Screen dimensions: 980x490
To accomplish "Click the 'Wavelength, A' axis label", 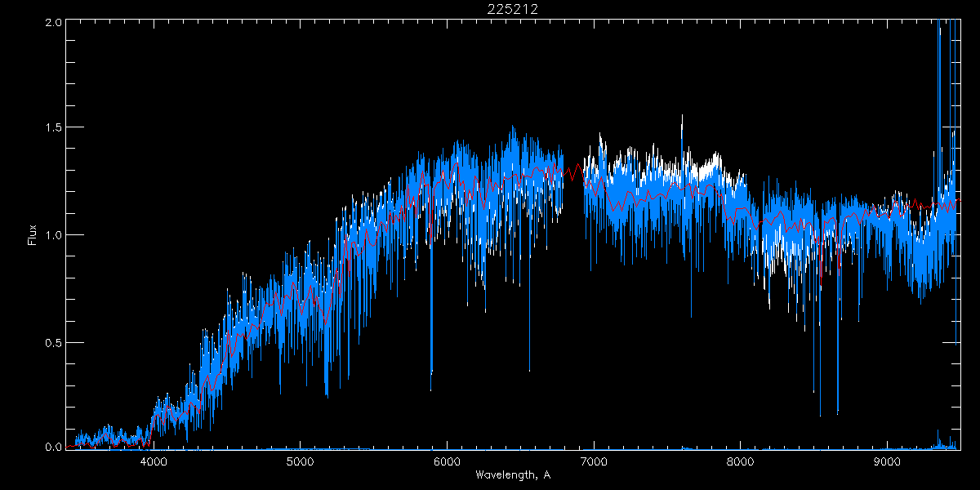I will (512, 474).
